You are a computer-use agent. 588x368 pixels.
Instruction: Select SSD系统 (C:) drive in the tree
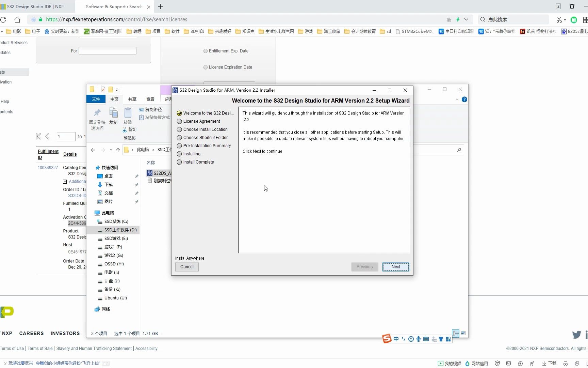pyautogui.click(x=116, y=221)
